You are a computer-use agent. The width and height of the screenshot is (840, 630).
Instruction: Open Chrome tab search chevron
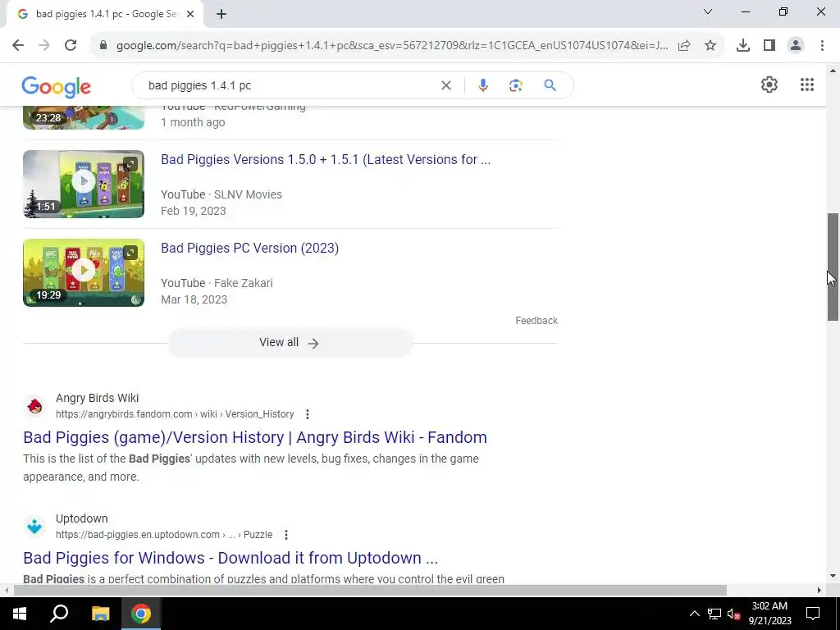click(x=707, y=11)
